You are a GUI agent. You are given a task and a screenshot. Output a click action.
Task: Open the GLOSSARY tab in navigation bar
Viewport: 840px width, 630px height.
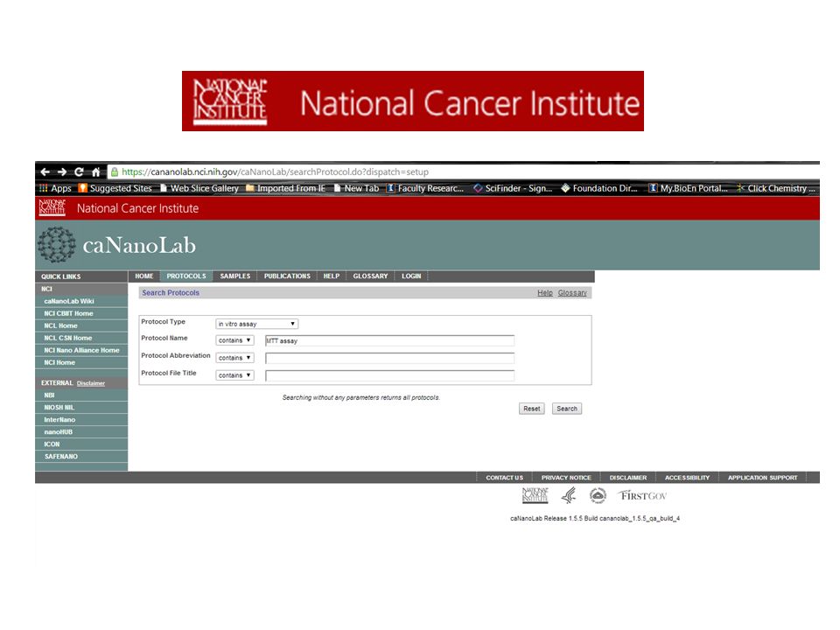pyautogui.click(x=370, y=276)
